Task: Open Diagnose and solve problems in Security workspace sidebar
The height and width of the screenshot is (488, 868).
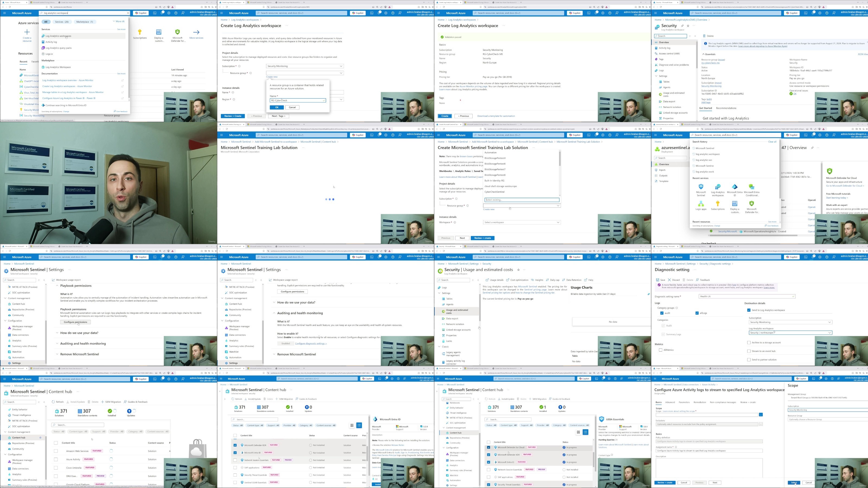Action: tap(674, 65)
